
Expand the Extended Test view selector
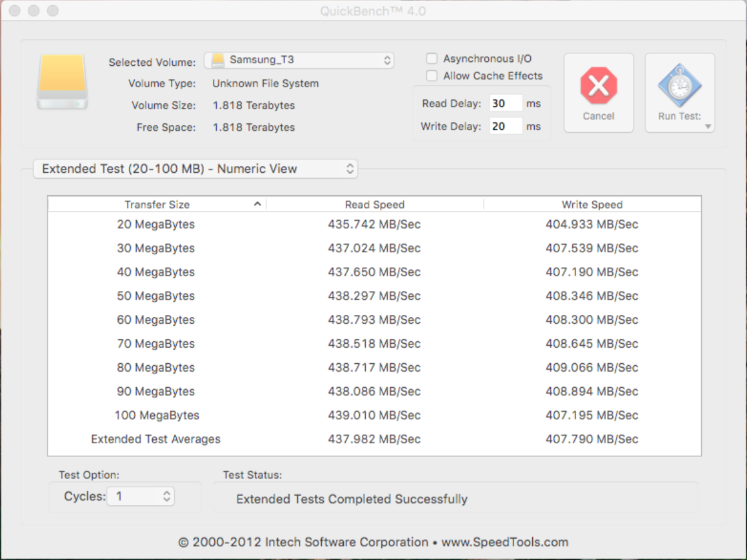point(195,169)
